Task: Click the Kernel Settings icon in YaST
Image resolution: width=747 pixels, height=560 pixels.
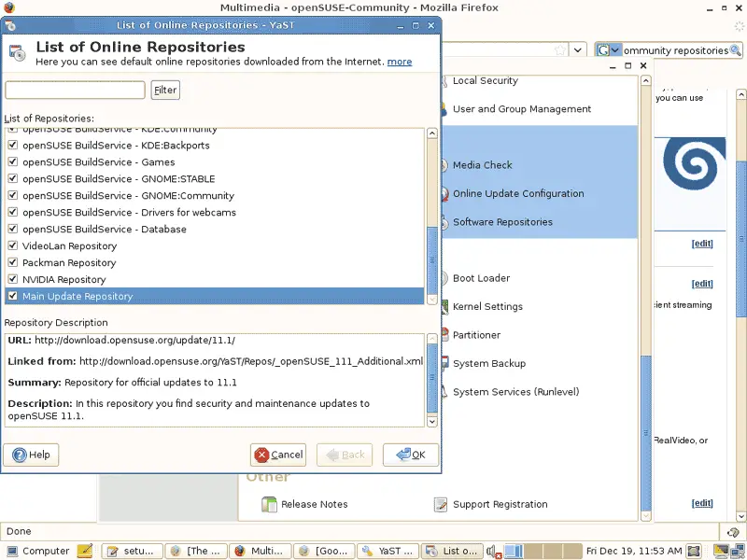Action: (x=444, y=307)
